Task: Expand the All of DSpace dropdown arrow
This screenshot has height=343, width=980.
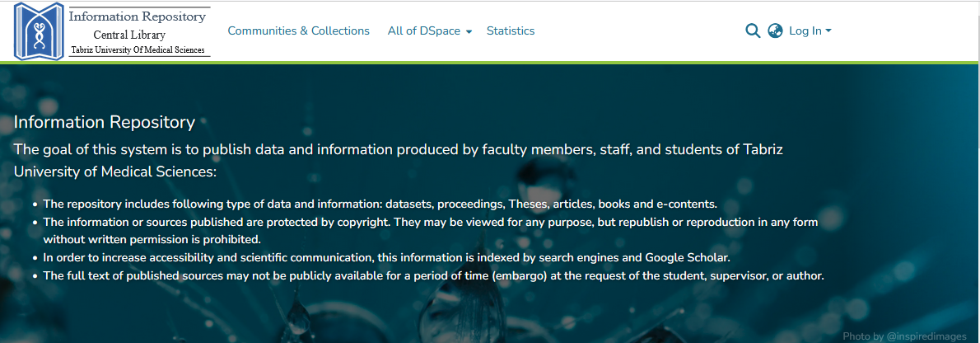Action: click(469, 32)
